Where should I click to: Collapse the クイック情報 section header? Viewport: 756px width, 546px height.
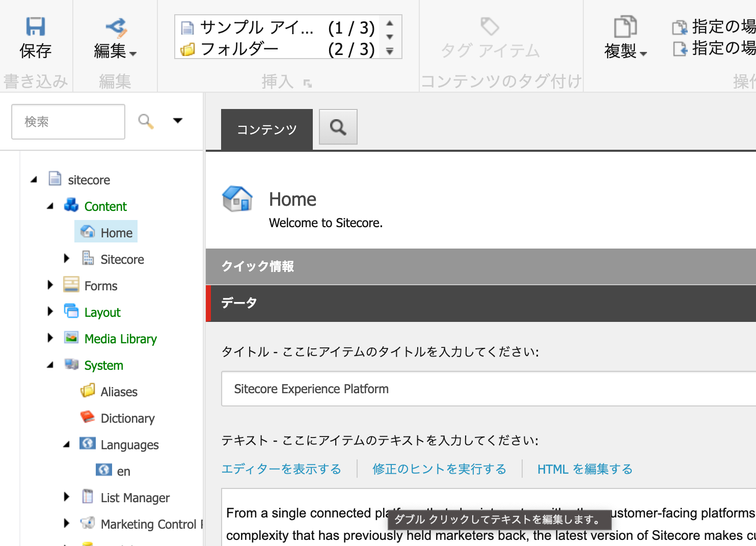481,266
